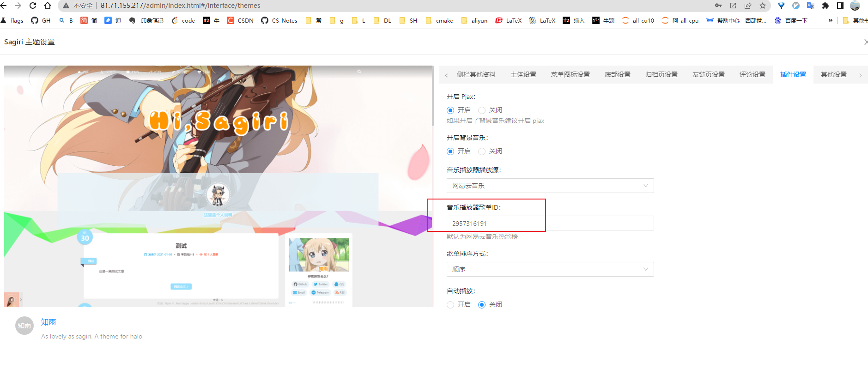Open author link 知雨
The image size is (868, 381).
(x=49, y=322)
